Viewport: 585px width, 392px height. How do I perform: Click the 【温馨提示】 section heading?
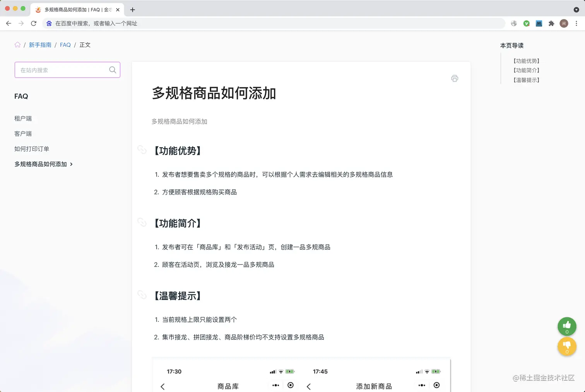[178, 296]
